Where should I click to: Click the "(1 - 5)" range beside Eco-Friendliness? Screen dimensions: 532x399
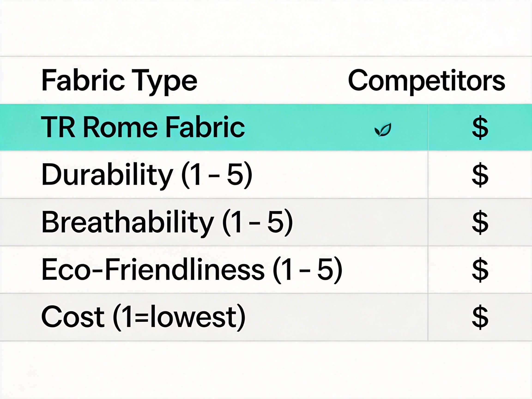point(307,269)
